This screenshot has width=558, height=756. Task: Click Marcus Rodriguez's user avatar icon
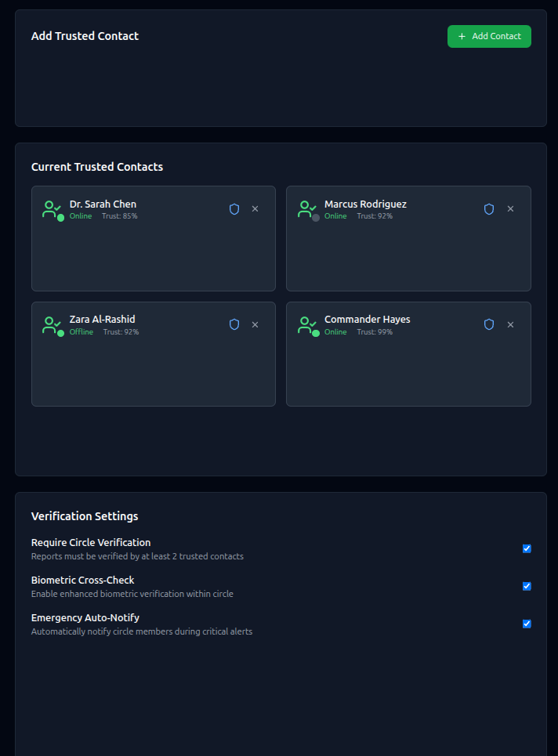[307, 209]
